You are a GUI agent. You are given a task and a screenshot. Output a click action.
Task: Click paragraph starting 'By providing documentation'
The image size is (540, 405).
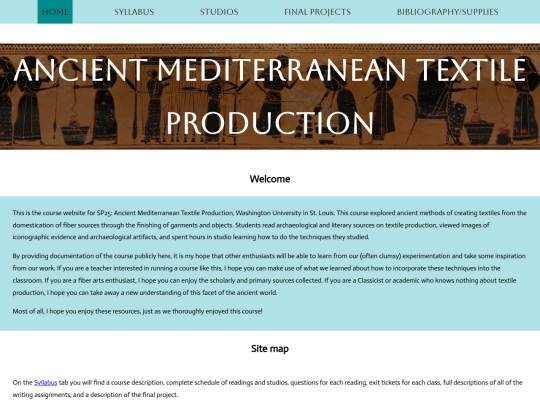270,274
